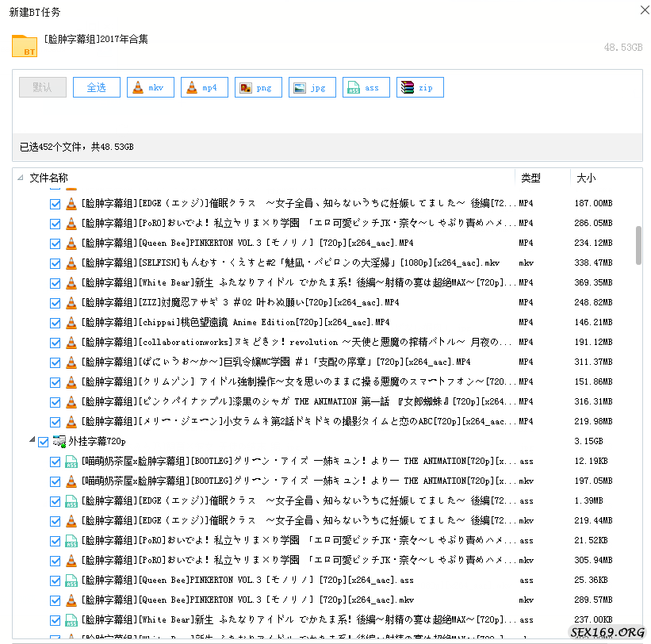The image size is (651, 644).
Task: Collapse the 外挂字幕720p folder tree
Action: pyautogui.click(x=33, y=441)
